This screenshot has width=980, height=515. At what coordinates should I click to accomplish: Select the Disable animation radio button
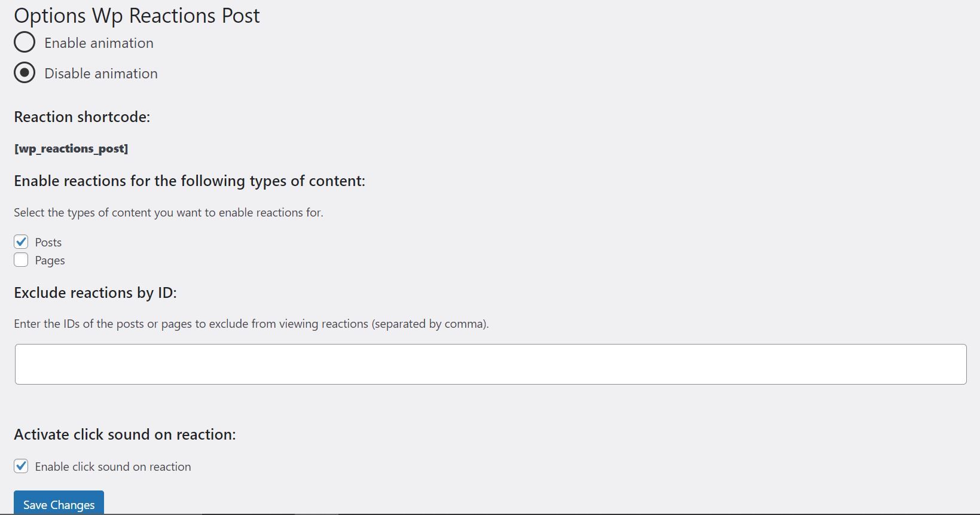click(25, 73)
